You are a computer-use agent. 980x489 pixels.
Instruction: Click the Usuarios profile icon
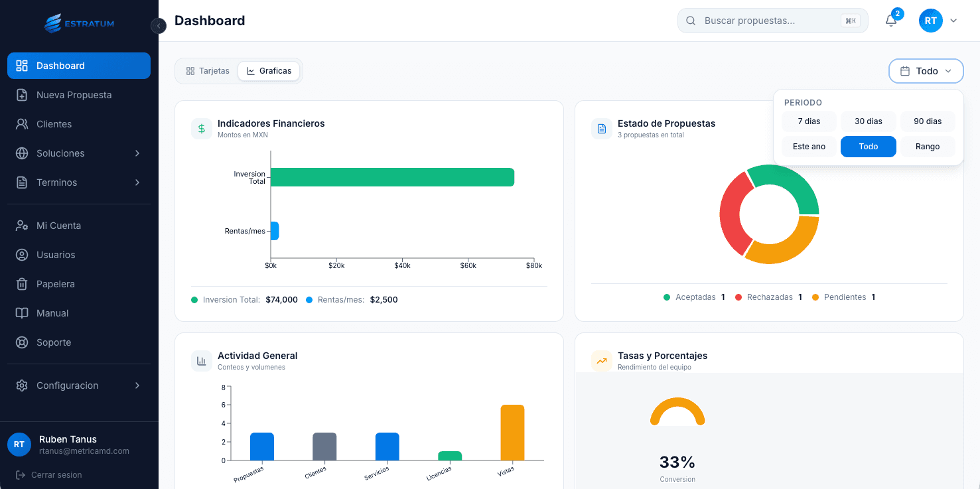point(22,255)
